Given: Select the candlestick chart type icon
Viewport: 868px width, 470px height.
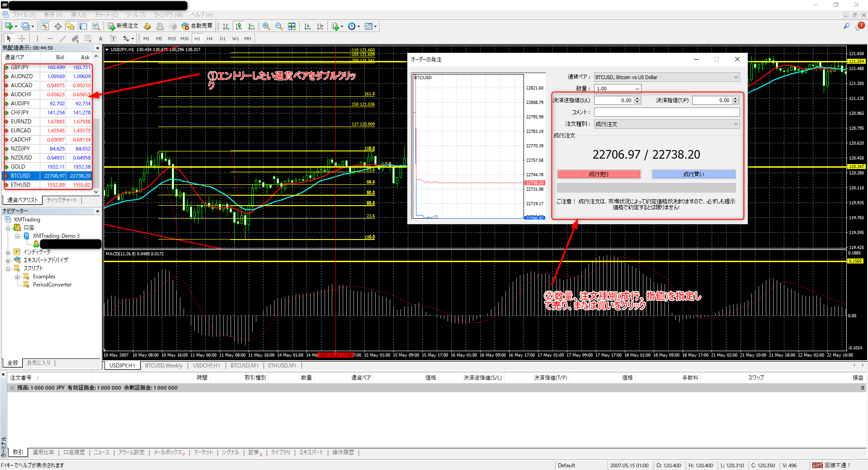Looking at the screenshot, I should pos(239,26).
